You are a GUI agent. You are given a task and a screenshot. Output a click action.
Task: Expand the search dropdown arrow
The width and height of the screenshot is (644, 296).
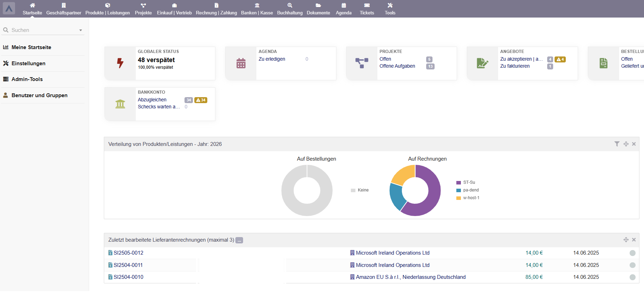point(81,31)
